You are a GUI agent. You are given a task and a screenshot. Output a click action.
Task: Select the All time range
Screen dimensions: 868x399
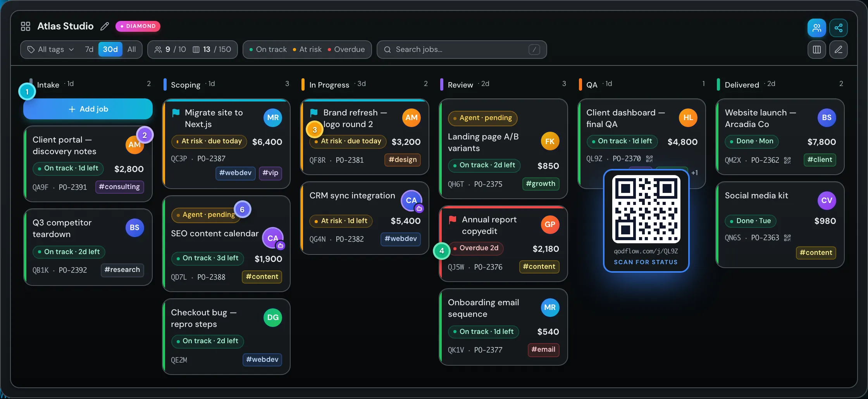(132, 50)
